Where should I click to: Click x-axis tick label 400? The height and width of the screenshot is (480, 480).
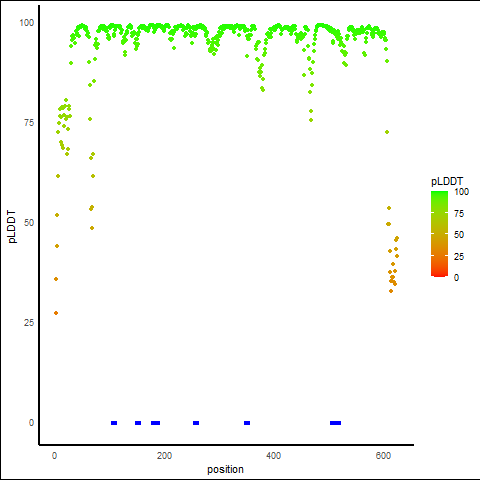[x=274, y=456]
